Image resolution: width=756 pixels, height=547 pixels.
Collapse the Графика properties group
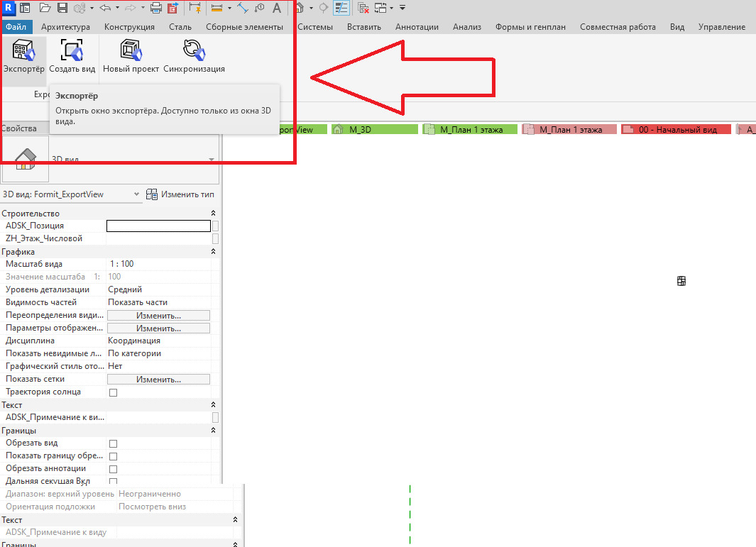[213, 252]
